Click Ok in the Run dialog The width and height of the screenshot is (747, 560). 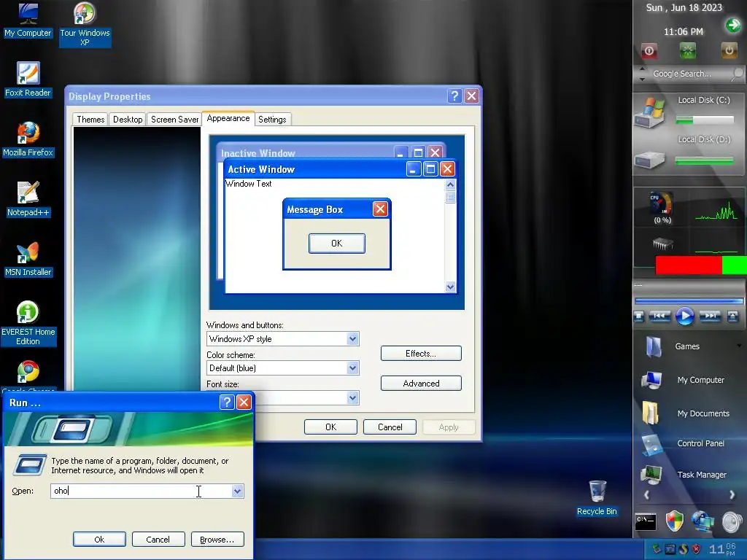coord(99,540)
